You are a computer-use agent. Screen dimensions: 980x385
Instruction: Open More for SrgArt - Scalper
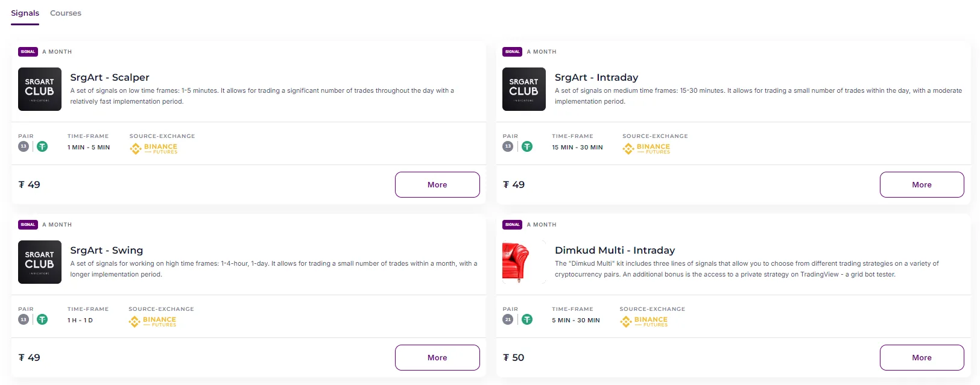(x=437, y=184)
